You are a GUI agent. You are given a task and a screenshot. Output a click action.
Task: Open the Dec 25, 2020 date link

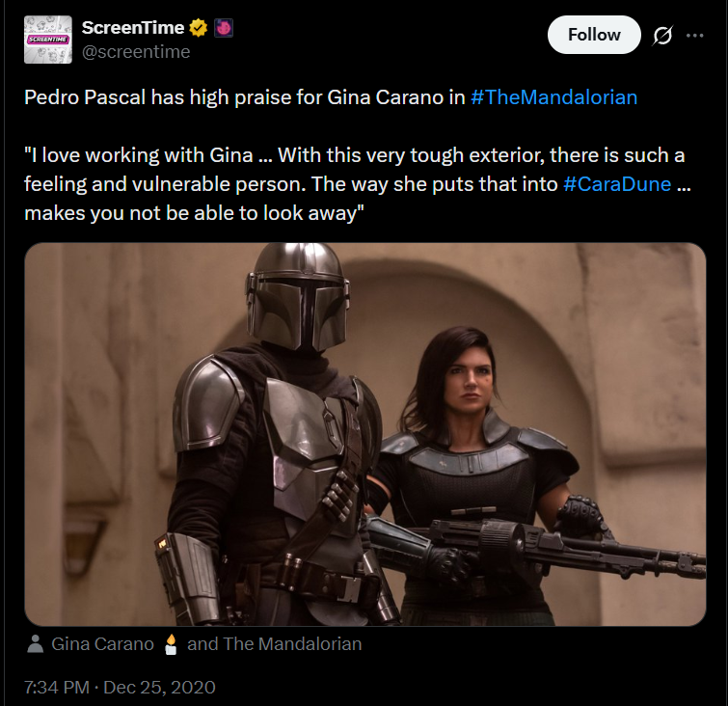tap(159, 688)
